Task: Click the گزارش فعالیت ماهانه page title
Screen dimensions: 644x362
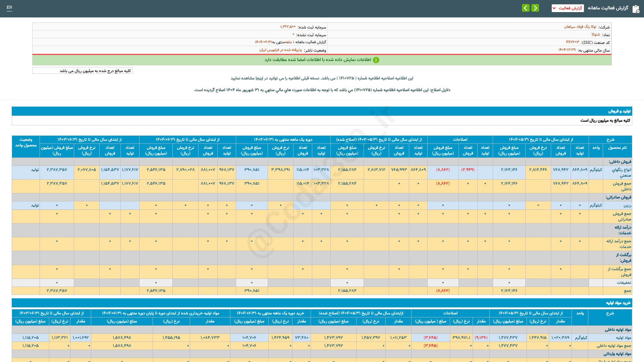Action: click(x=608, y=8)
